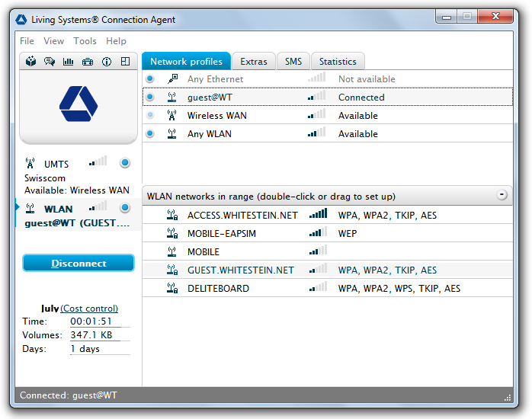The height and width of the screenshot is (419, 532).
Task: Click the open WLAN icon beside MOBILE
Action: coord(172,251)
